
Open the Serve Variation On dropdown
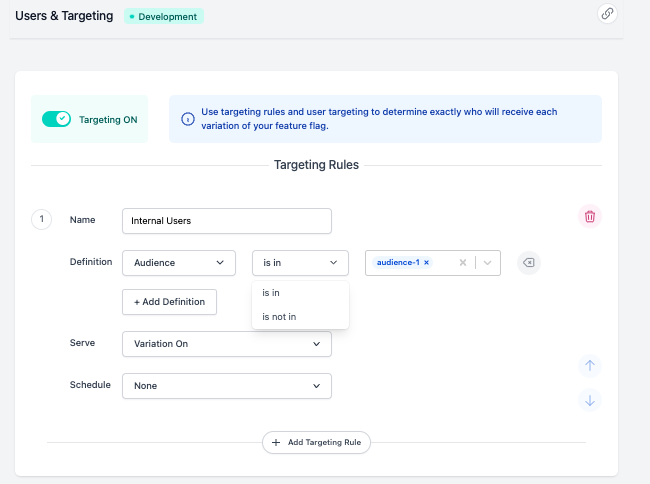click(x=226, y=344)
